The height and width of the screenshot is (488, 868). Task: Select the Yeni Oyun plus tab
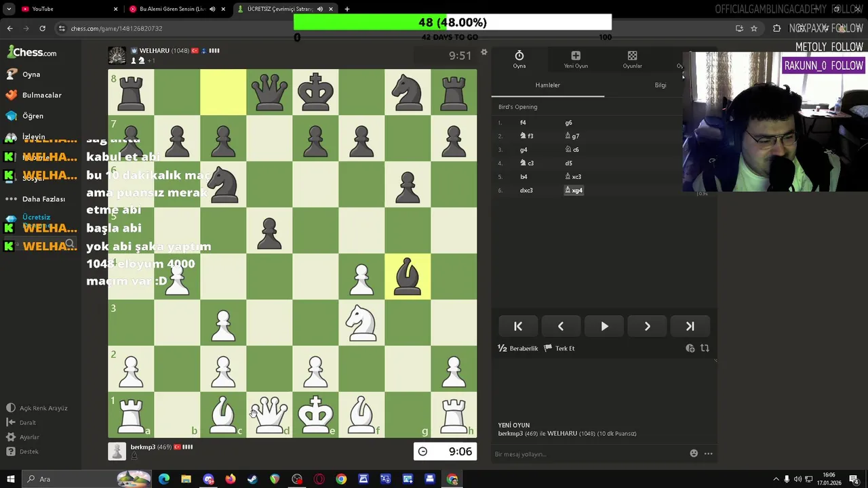click(576, 60)
